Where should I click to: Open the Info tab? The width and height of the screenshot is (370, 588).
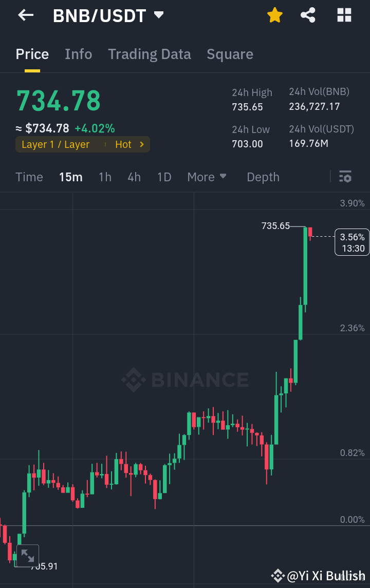click(78, 54)
